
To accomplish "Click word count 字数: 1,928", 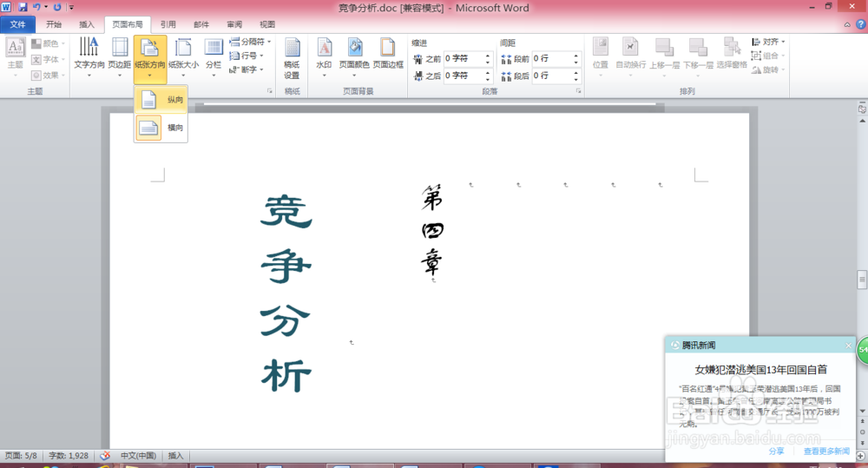I will coord(69,455).
